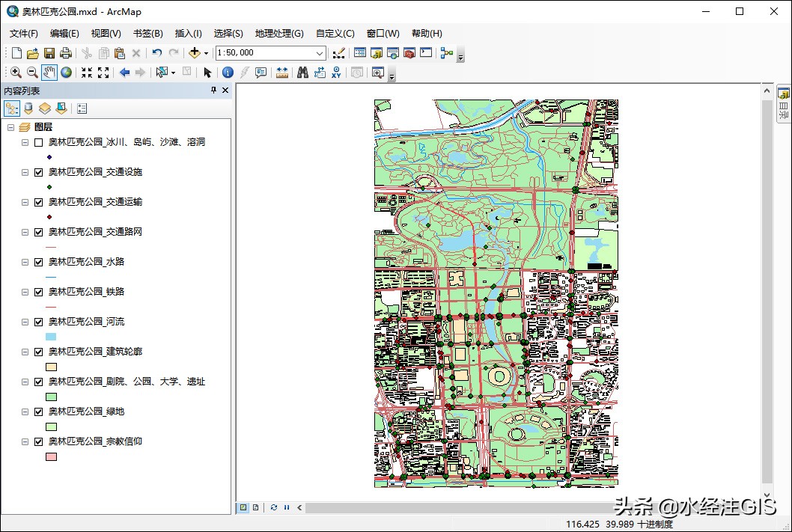Collapse the 图层 data frame tree node
Screen dimensions: 792x532
tap(10, 127)
